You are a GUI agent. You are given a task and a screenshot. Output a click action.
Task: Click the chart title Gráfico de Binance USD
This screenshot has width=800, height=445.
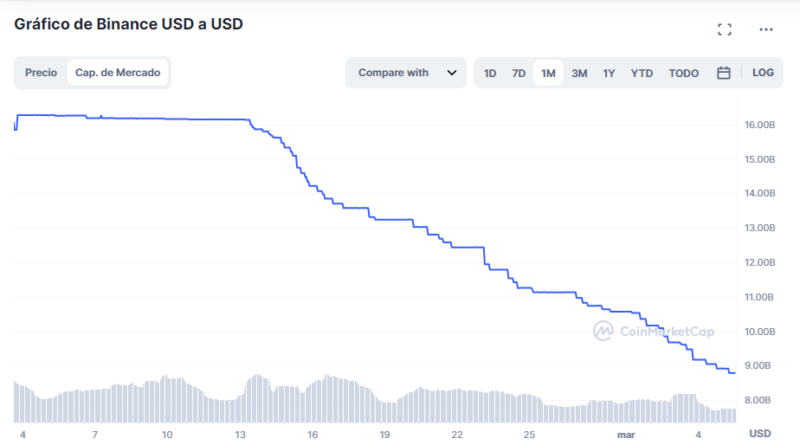pos(128,23)
